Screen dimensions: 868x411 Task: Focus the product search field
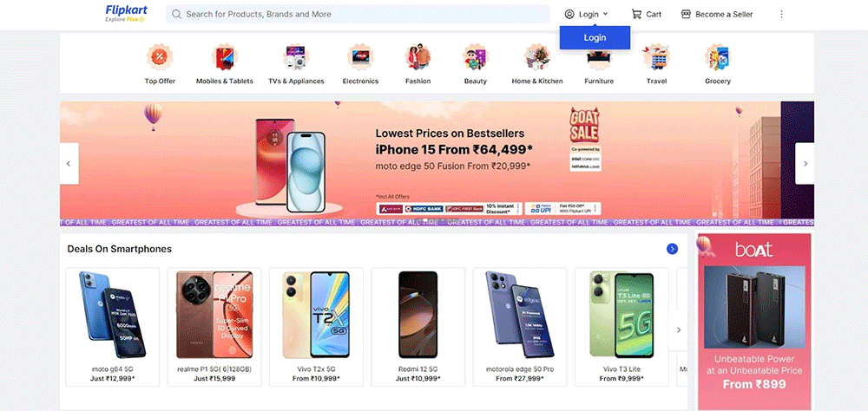(x=358, y=15)
